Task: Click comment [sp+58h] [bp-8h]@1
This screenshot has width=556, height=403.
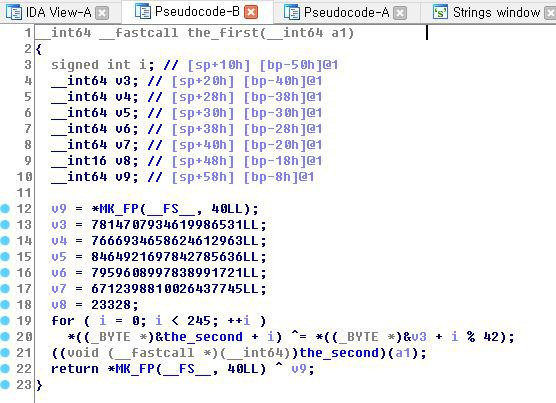Action: click(x=243, y=177)
